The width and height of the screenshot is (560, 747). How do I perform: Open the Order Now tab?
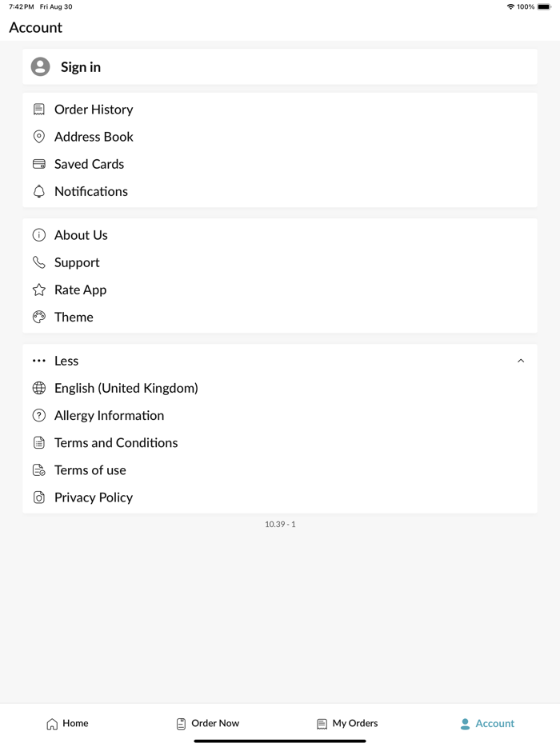207,724
